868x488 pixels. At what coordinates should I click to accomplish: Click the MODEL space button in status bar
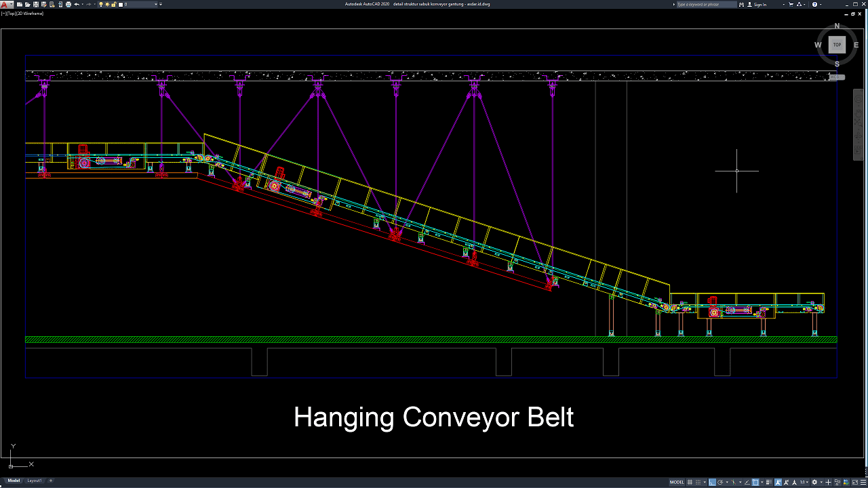[677, 482]
